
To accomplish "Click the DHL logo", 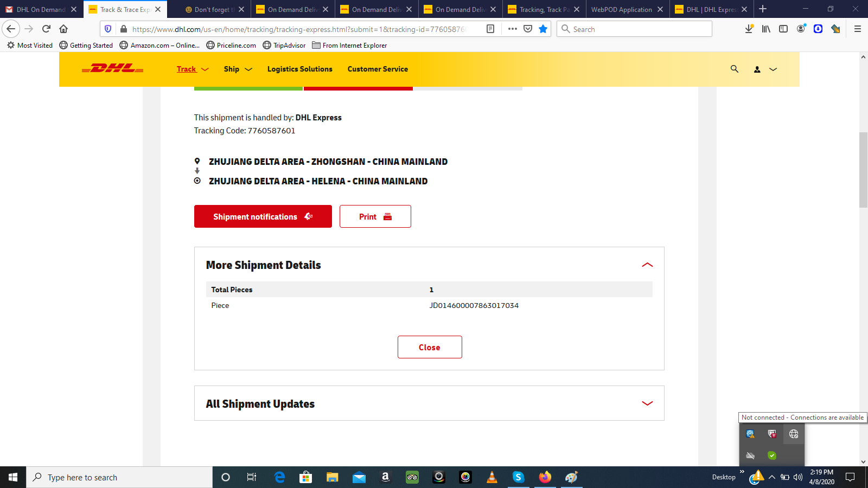I will [x=112, y=68].
